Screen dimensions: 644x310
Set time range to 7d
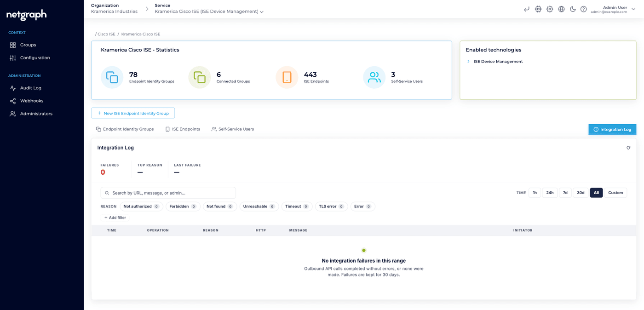pos(565,193)
